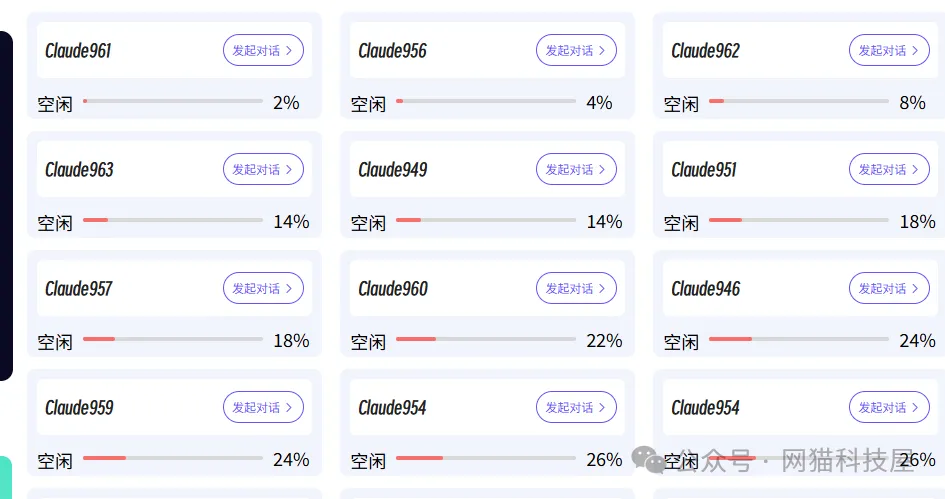
Task: Click the chevron arrow in Claude949's button
Action: 601,169
